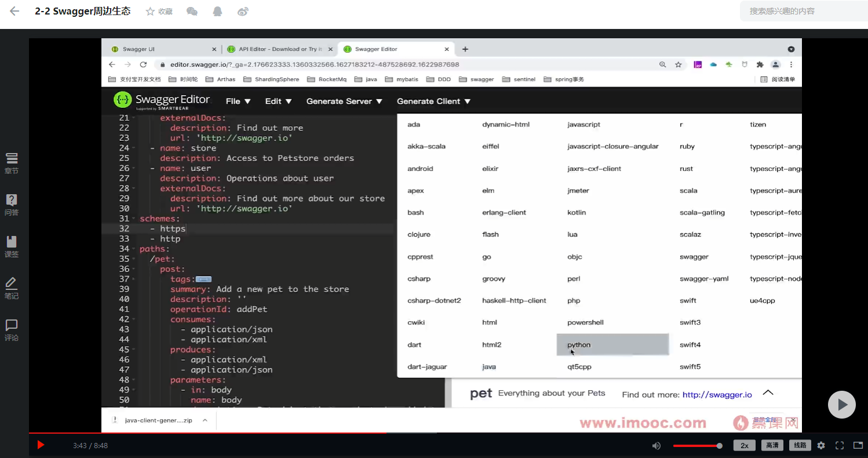
Task: Open the browser three-dot menu
Action: pyautogui.click(x=791, y=65)
